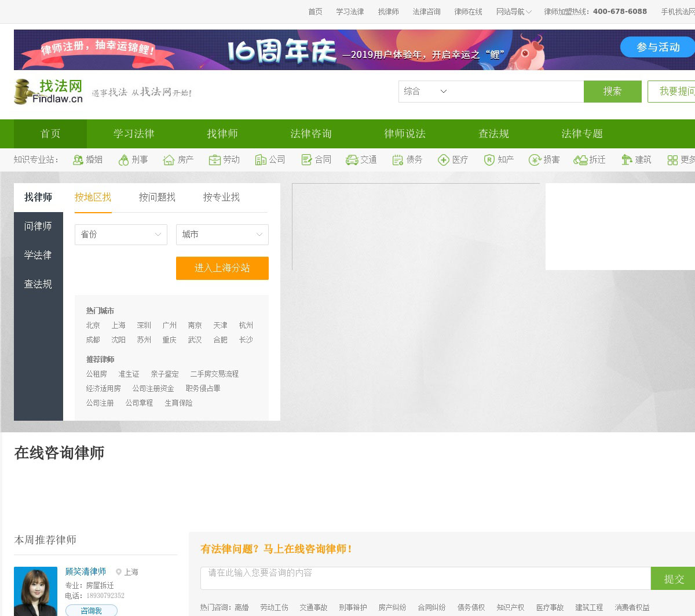Choose 杭州 in hot cities

pos(246,326)
